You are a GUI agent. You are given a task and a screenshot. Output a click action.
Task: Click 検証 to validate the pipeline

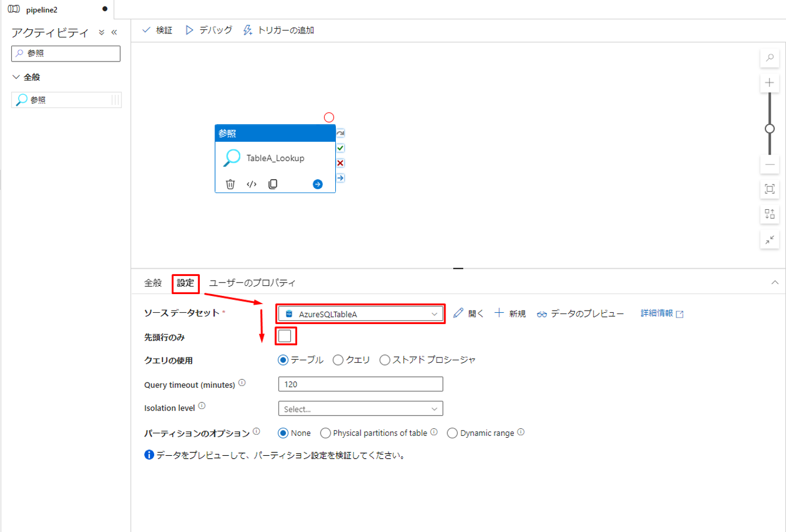click(157, 30)
